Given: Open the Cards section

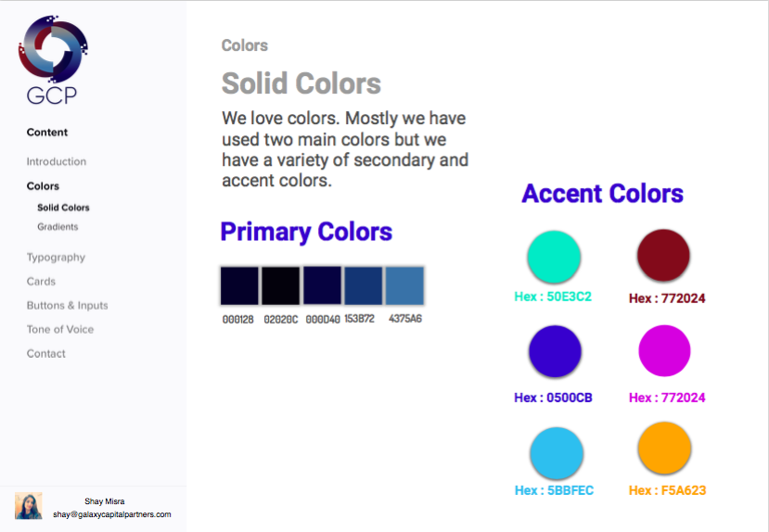Looking at the screenshot, I should [41, 282].
